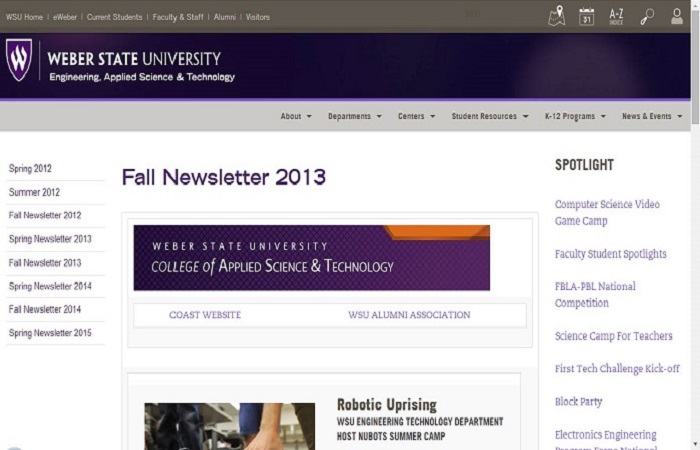Open the calendar icon showing 31
Screen dimensions: 700x450
point(586,17)
